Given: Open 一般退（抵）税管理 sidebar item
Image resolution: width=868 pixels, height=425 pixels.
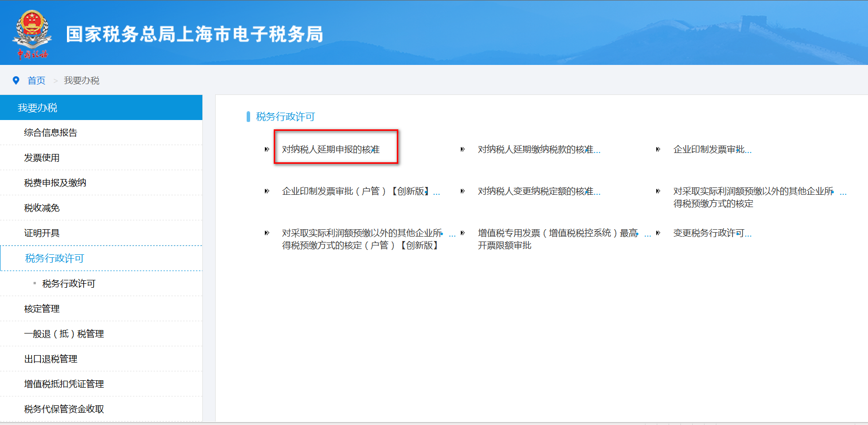Looking at the screenshot, I should [101, 334].
